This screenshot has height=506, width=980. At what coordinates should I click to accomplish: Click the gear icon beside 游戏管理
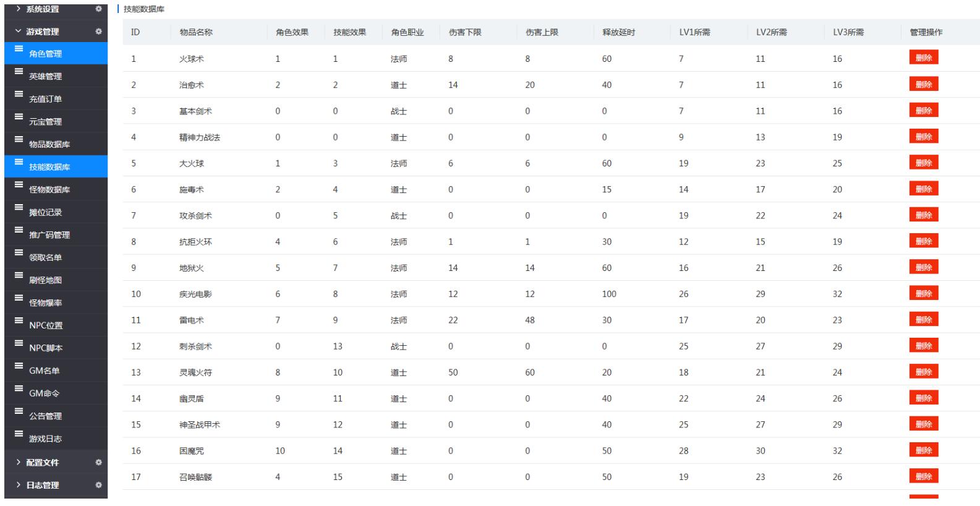(98, 32)
